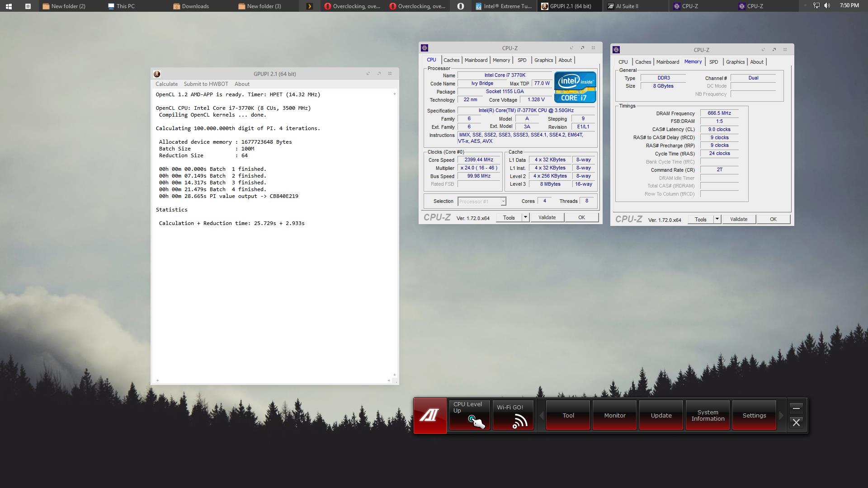Click the CAS# Latency value 9.0 clocks

(719, 129)
